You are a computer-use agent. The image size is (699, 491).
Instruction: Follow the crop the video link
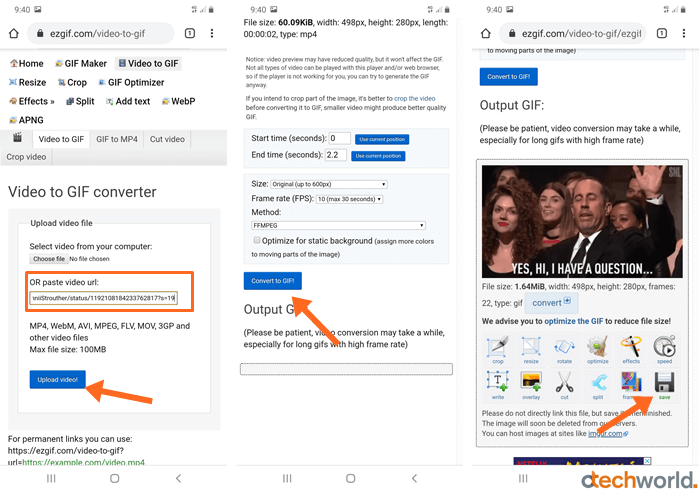(x=415, y=99)
